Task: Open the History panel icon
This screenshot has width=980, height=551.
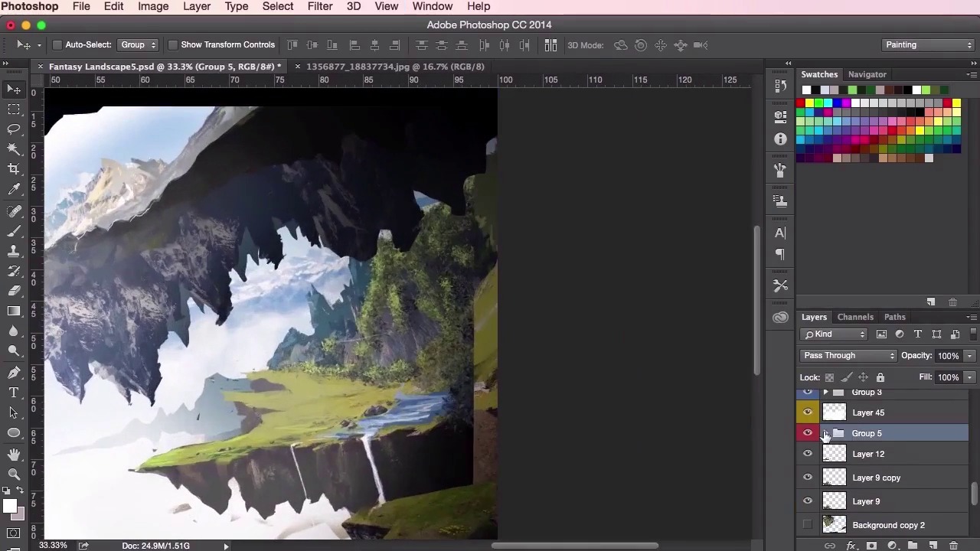Action: (x=780, y=86)
